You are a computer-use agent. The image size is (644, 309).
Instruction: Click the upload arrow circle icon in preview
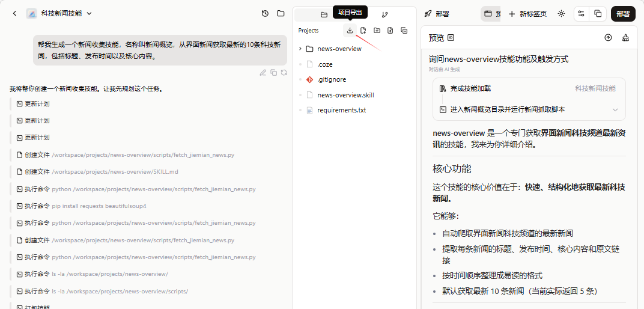[608, 38]
